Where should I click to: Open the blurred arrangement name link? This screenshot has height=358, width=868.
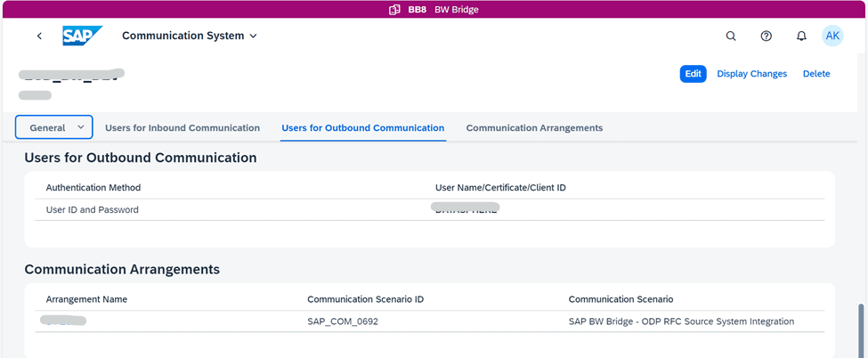point(63,321)
